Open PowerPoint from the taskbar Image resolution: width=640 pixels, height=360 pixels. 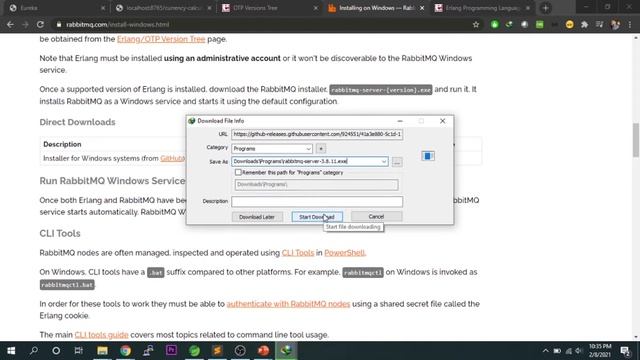(x=263, y=351)
